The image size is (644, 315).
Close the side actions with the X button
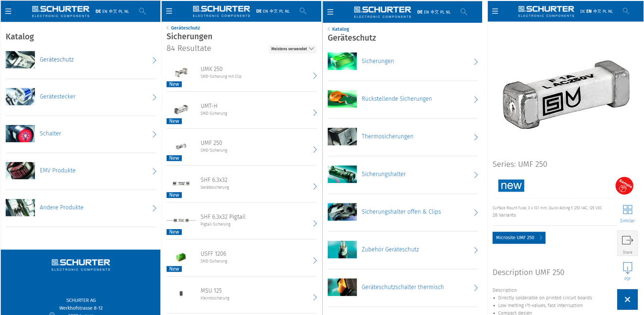(x=627, y=299)
